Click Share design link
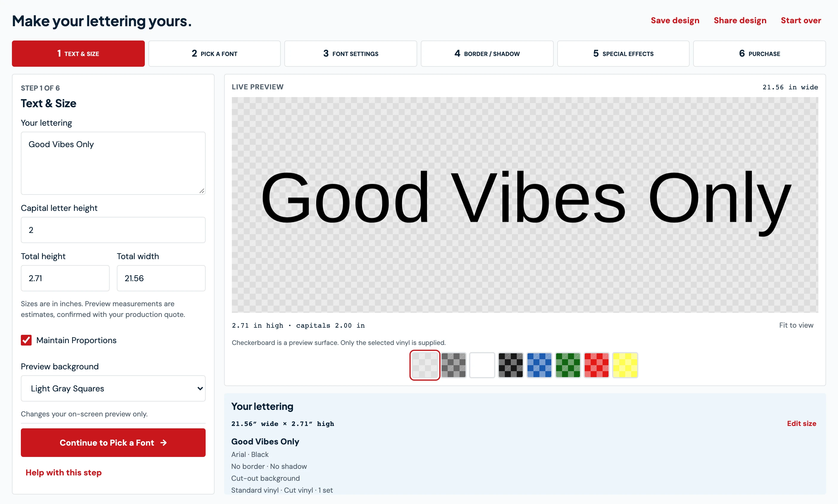The image size is (838, 504). point(740,20)
